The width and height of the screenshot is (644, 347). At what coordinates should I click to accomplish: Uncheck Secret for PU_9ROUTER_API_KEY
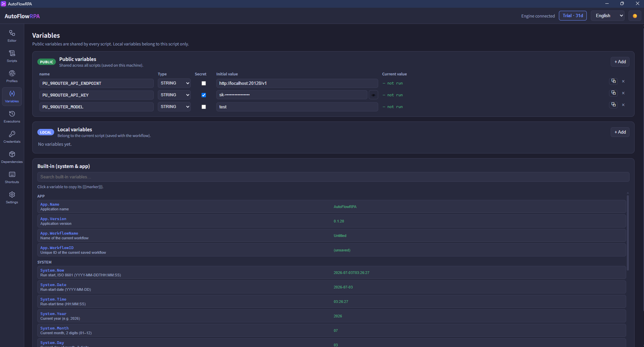tap(204, 95)
